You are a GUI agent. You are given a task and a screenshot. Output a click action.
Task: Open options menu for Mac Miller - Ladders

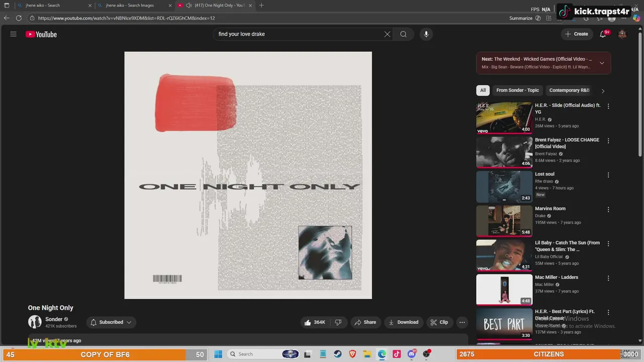(608, 278)
